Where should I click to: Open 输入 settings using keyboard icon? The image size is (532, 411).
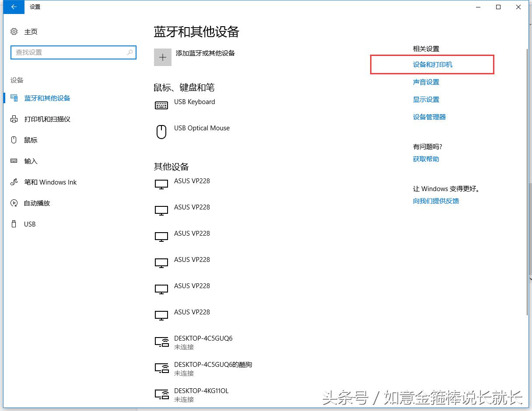14,161
